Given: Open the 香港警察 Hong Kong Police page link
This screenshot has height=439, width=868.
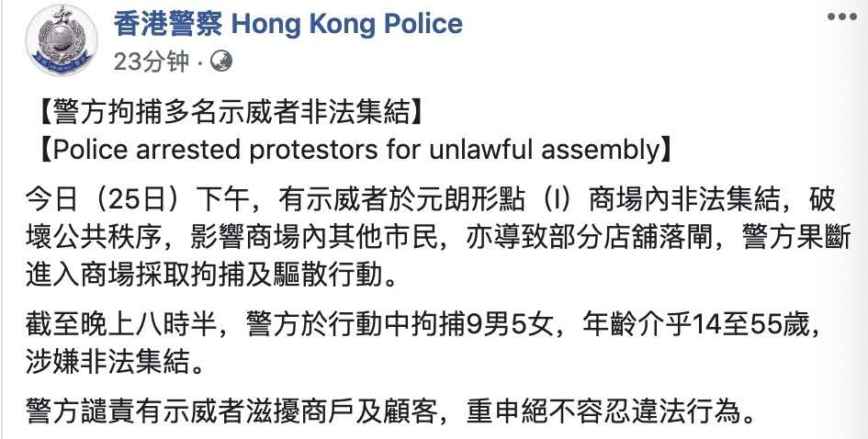Looking at the screenshot, I should click(x=288, y=24).
